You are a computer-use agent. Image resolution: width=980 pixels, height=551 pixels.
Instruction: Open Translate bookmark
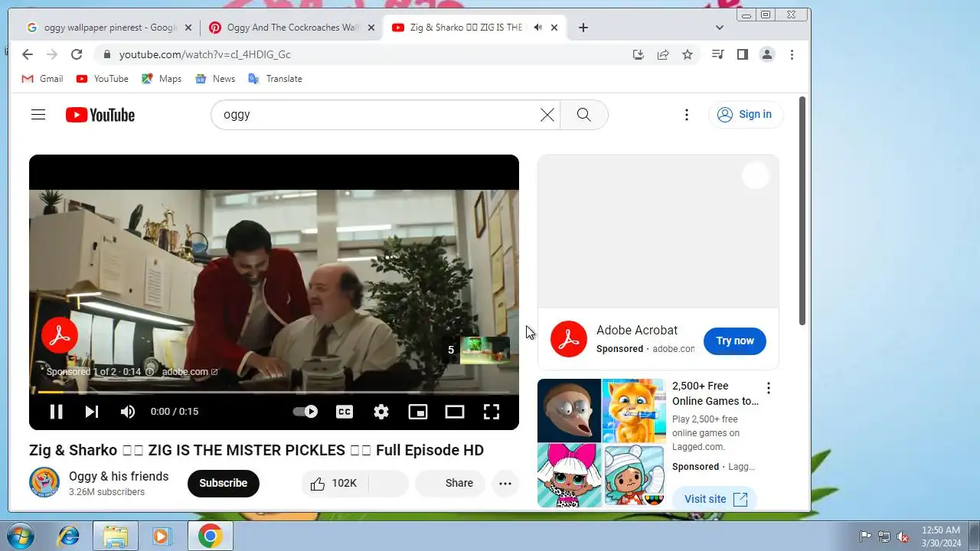275,79
